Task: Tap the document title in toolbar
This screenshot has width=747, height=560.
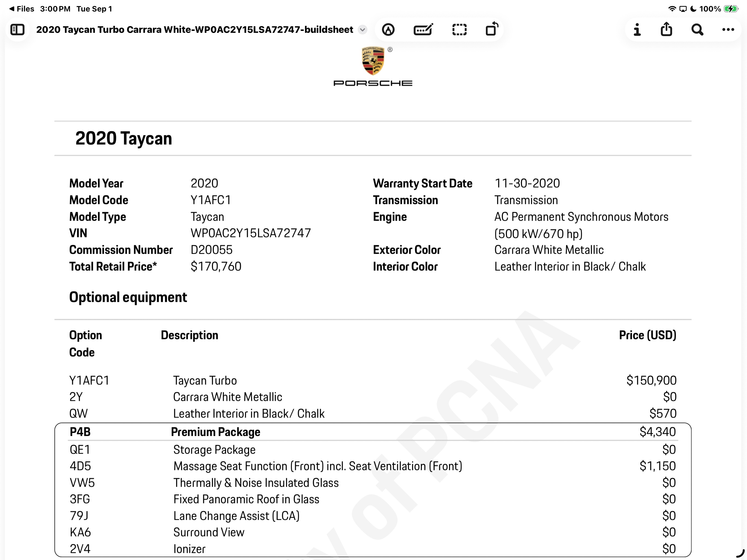Action: click(194, 30)
